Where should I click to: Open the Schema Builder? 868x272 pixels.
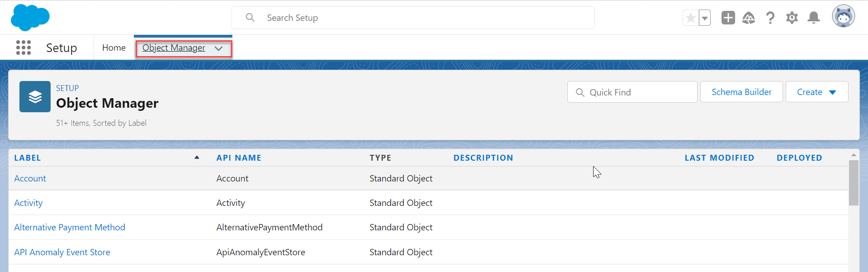[741, 92]
